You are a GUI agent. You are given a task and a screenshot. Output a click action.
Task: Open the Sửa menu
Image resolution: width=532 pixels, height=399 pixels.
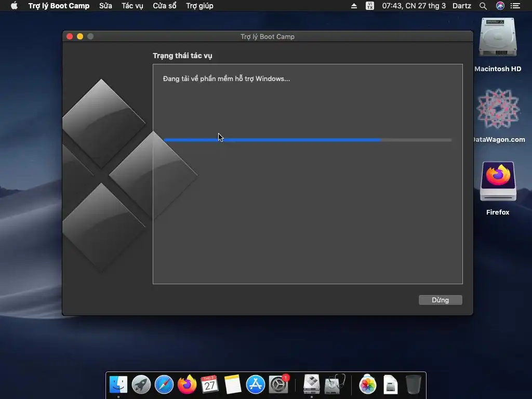coord(105,6)
